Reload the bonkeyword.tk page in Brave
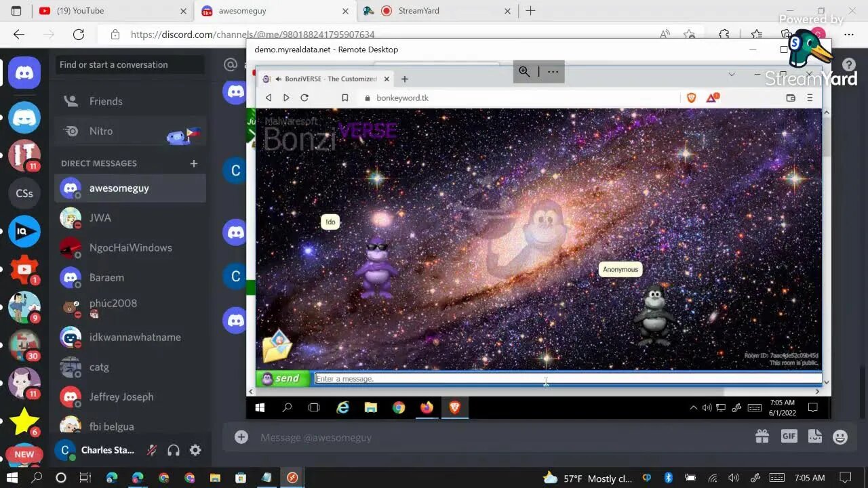The width and height of the screenshot is (868, 488). (304, 98)
